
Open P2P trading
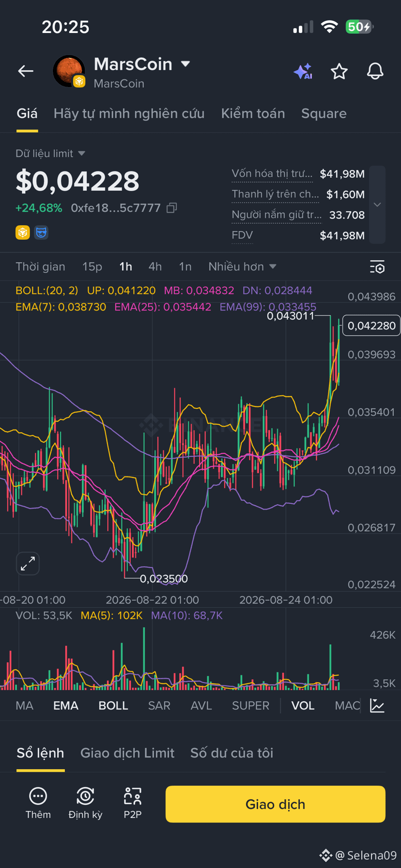(x=132, y=804)
